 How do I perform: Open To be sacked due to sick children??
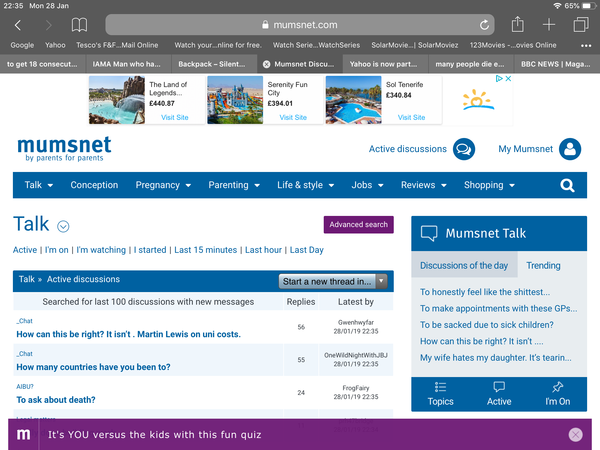click(x=487, y=325)
